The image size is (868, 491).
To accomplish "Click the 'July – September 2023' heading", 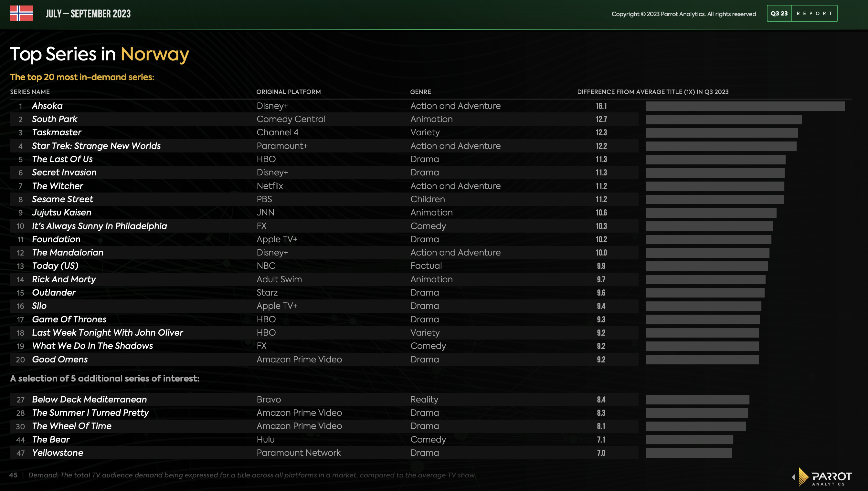I will point(88,14).
